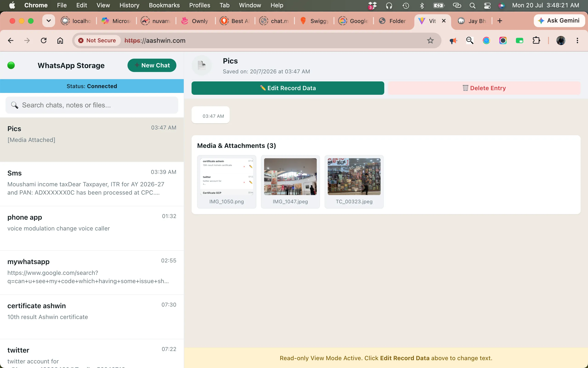Open the mywhatsapp chat entry
The image size is (588, 368).
click(x=92, y=273)
